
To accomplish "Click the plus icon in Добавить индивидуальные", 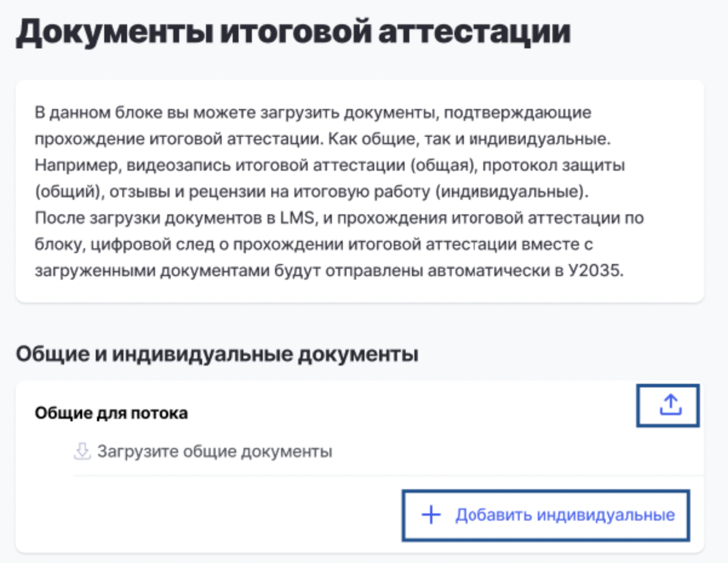I will coord(431,515).
